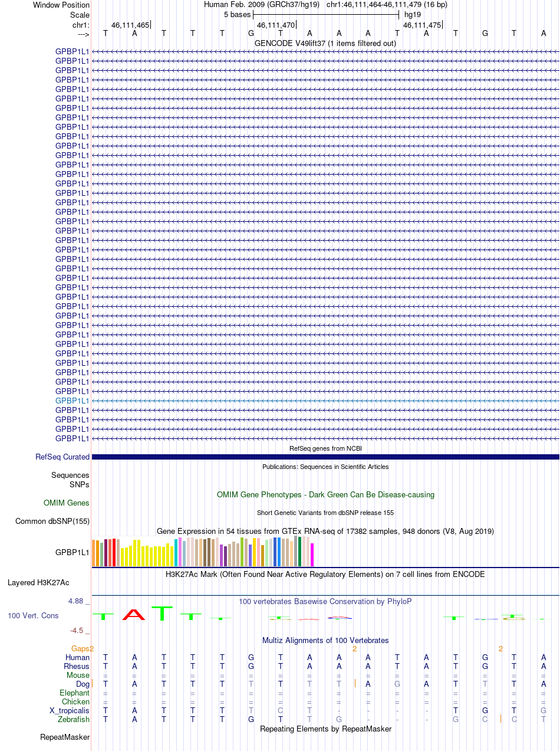Click the 'Human Feb. 2009 (GRCh37/hg19)' assembly text

(x=262, y=5)
